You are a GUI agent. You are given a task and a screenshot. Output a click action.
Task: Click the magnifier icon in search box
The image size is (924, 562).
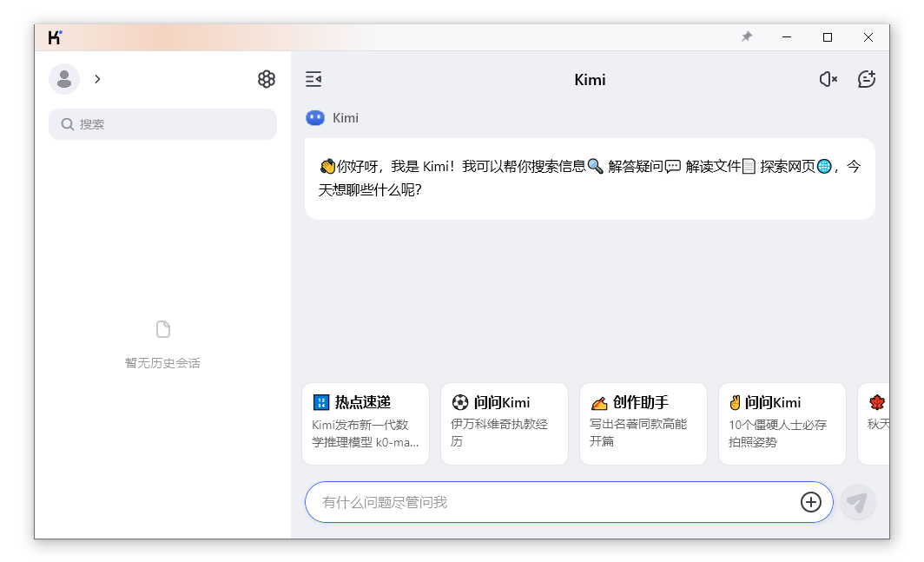68,124
